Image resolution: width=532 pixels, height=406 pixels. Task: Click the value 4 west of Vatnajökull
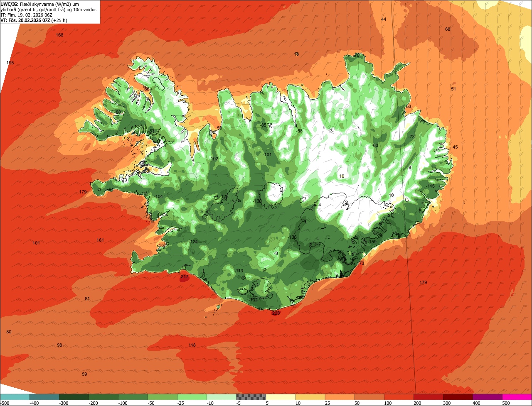(320, 205)
